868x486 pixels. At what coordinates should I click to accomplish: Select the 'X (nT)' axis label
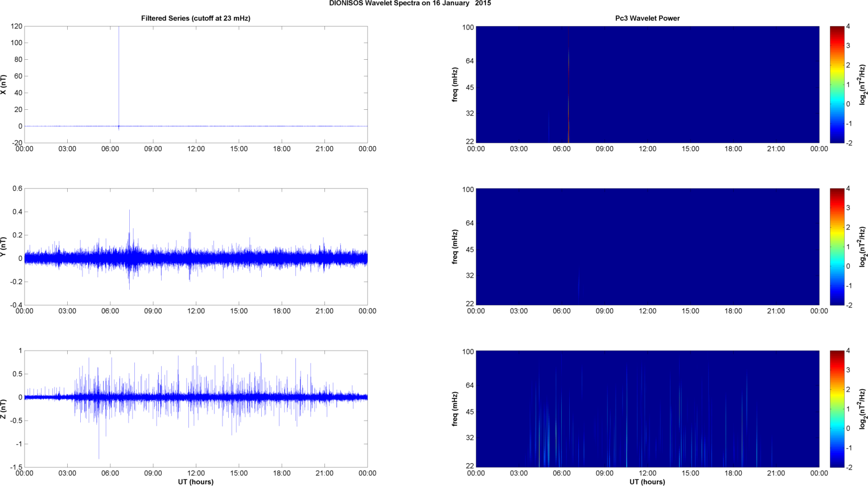4,85
